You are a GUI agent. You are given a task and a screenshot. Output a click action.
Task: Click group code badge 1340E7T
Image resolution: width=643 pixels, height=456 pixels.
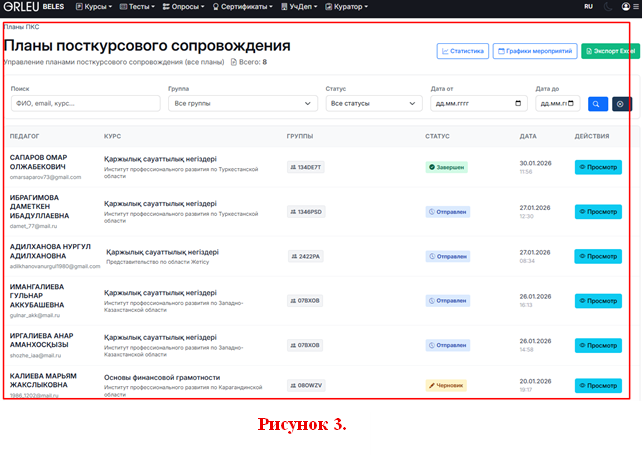(x=306, y=167)
